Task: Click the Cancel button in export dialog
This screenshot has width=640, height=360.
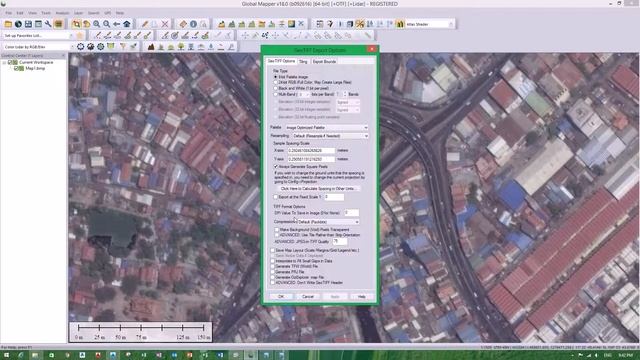Action: click(308, 297)
